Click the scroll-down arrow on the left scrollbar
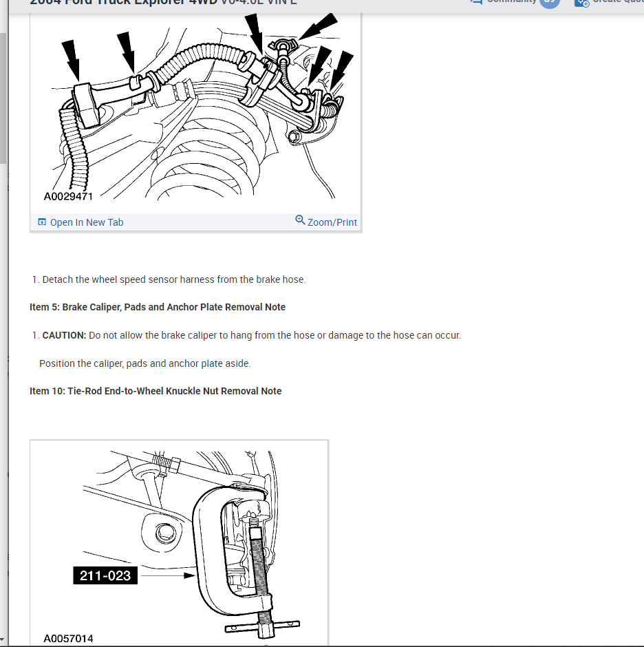The height and width of the screenshot is (647, 644). (x=3, y=640)
